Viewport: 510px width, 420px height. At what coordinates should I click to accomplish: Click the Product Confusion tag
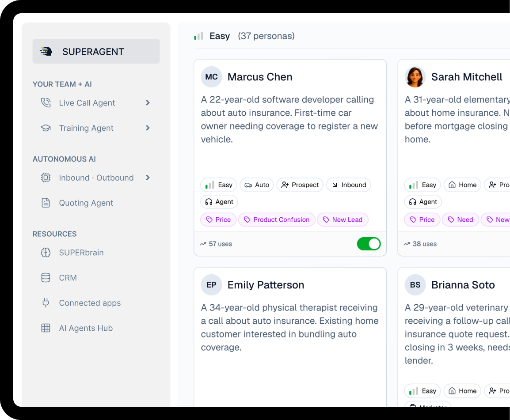click(x=277, y=220)
